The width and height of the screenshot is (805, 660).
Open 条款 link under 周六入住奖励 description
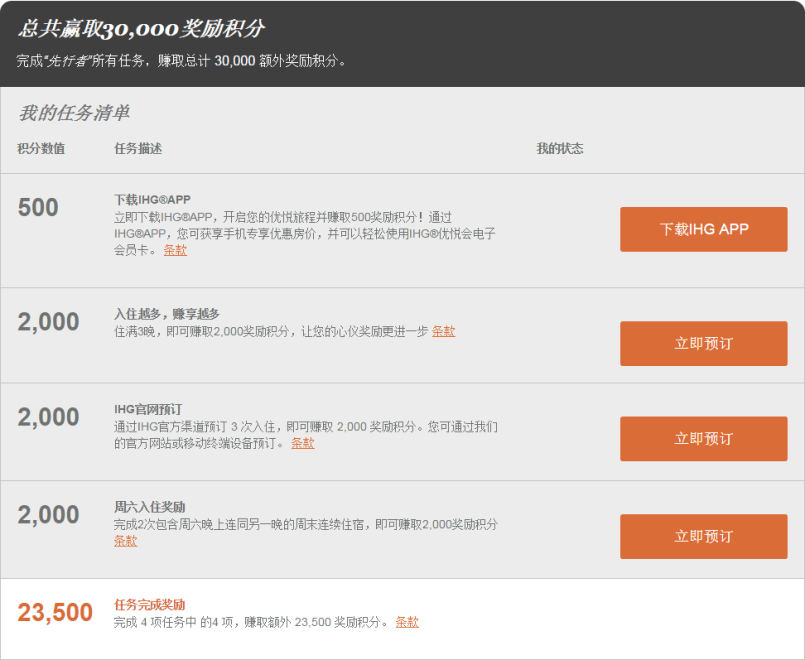point(125,541)
